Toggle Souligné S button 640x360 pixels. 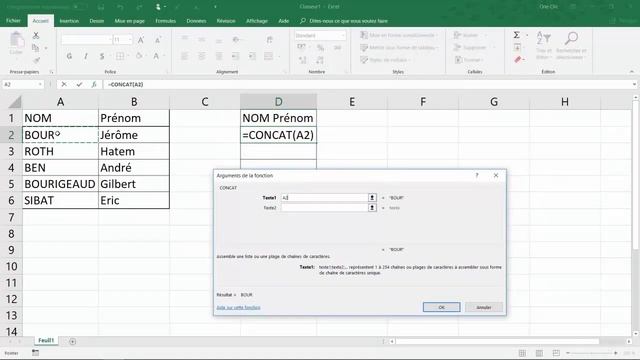tap(102, 56)
